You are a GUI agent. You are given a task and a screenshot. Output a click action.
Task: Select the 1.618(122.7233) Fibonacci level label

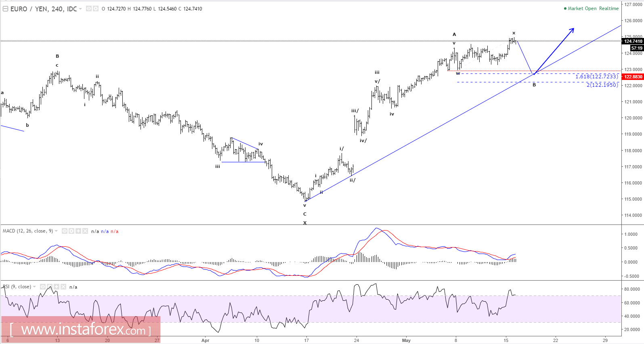point(597,76)
